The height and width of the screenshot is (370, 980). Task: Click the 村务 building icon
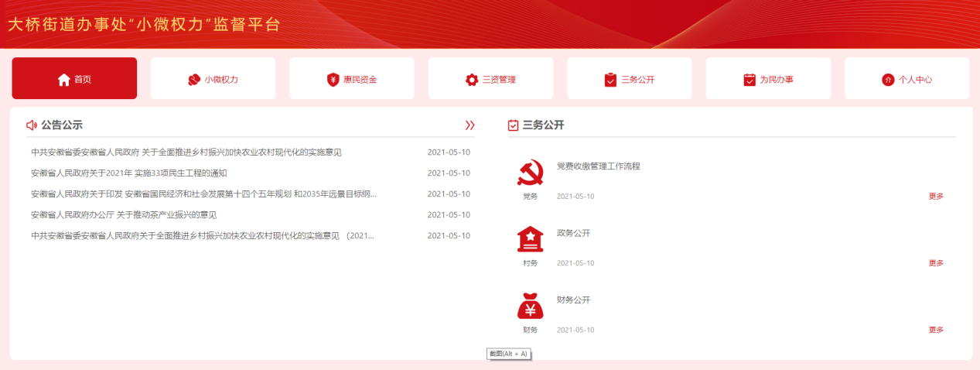click(x=530, y=239)
